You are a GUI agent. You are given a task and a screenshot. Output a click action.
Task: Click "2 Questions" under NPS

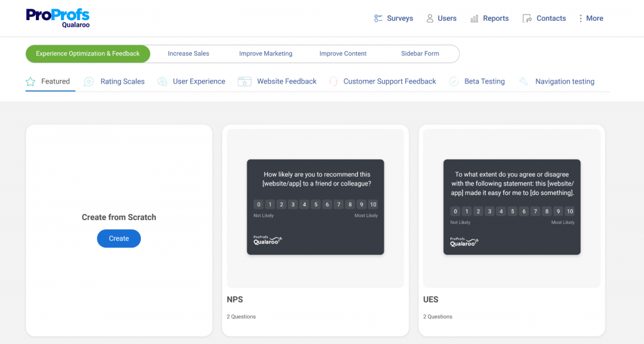coord(241,317)
